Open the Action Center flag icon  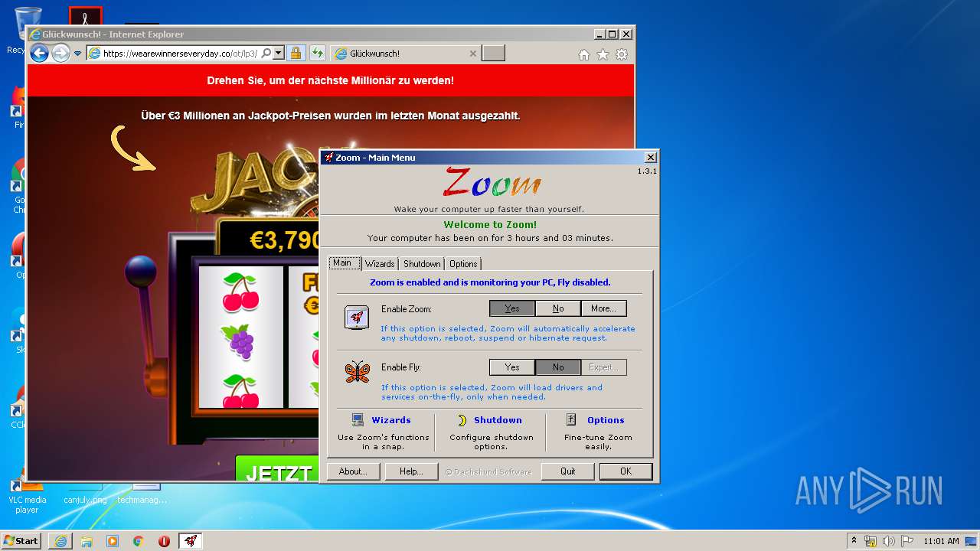pos(907,541)
